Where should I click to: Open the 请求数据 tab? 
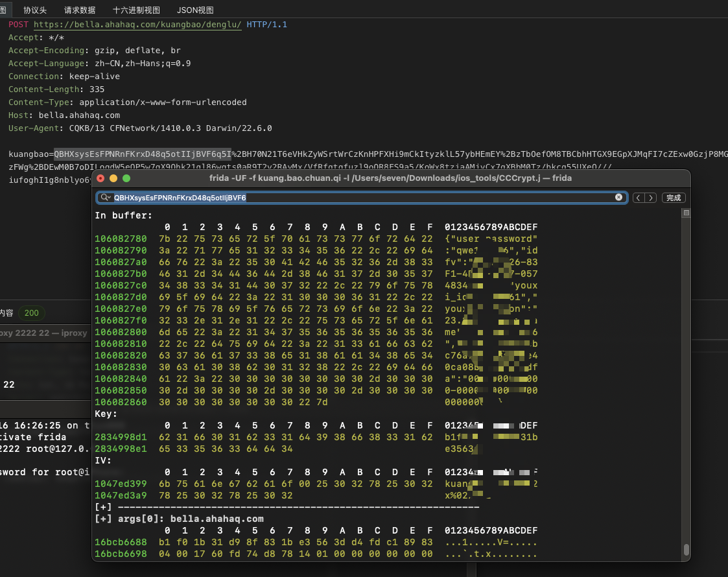click(80, 10)
